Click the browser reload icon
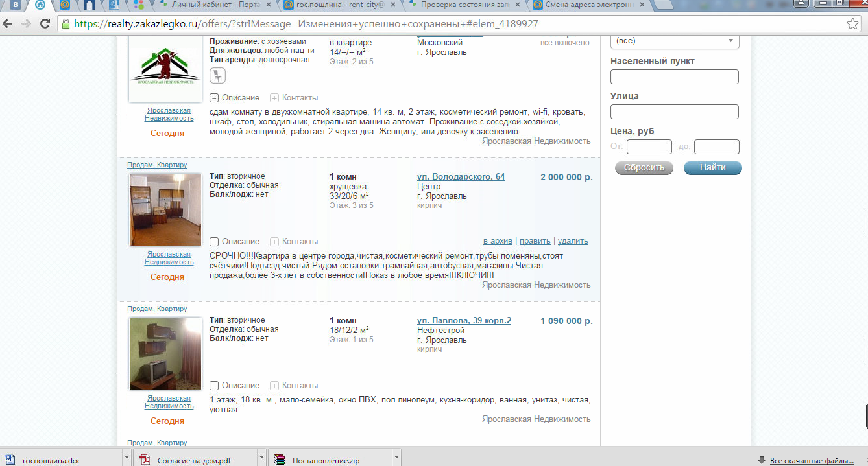The image size is (868, 466). point(45,24)
